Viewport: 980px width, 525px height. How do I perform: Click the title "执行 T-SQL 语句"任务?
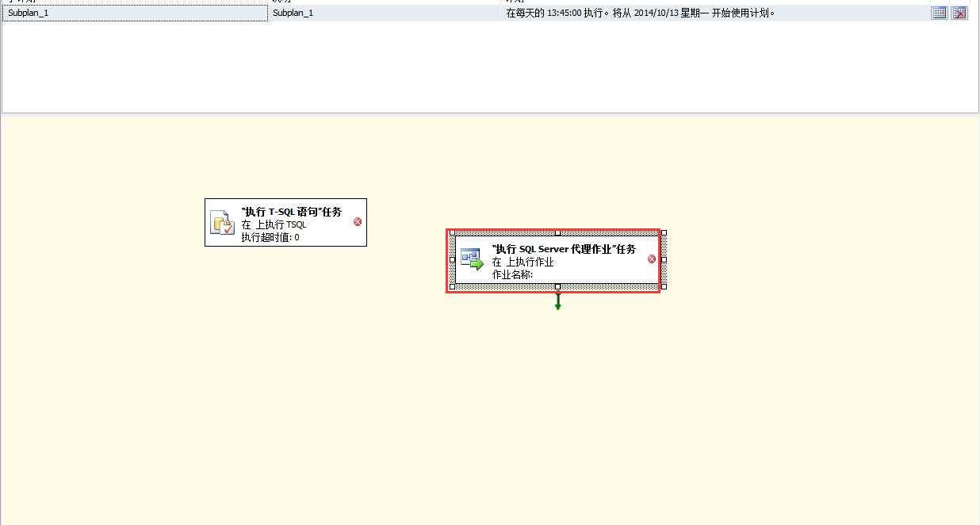click(292, 212)
